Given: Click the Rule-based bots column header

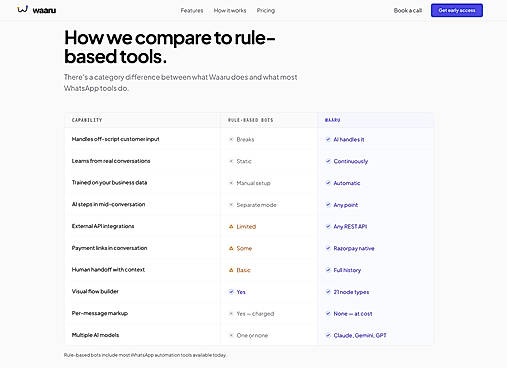Looking at the screenshot, I should click(x=251, y=120).
